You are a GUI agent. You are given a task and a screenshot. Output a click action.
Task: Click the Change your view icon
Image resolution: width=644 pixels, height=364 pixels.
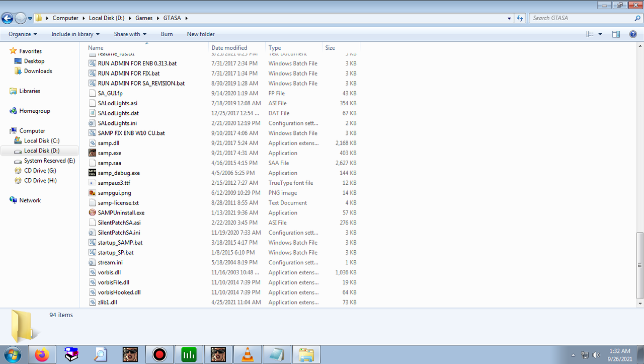(x=590, y=34)
